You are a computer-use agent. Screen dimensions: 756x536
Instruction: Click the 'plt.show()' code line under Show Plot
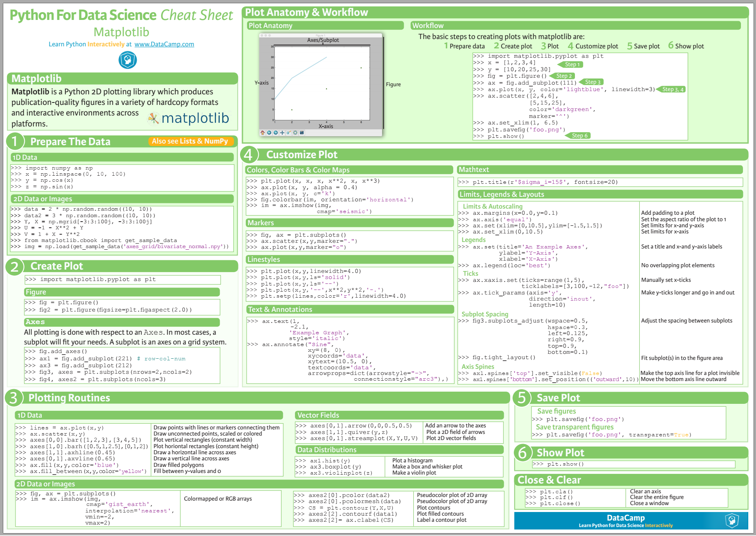(x=558, y=464)
